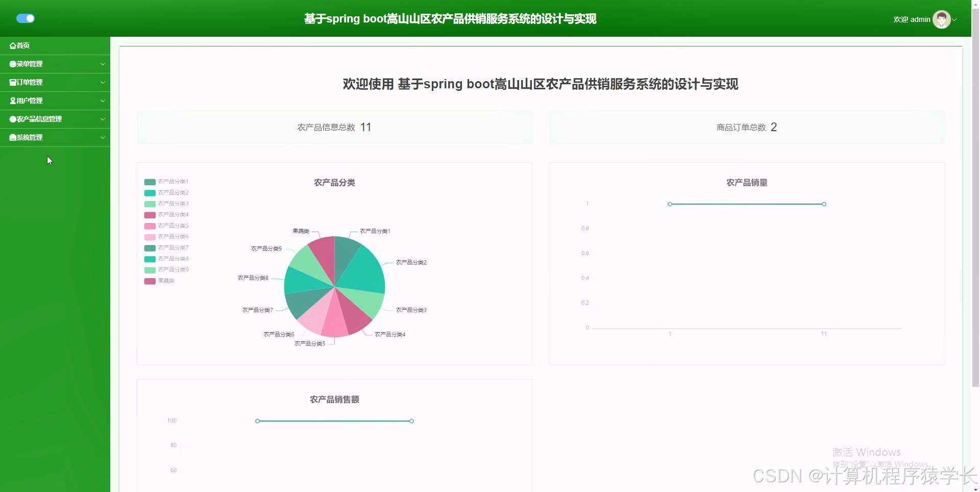Screen dimensions: 980x492
Task: Click pie label 农产品分类7
Action: pos(258,310)
